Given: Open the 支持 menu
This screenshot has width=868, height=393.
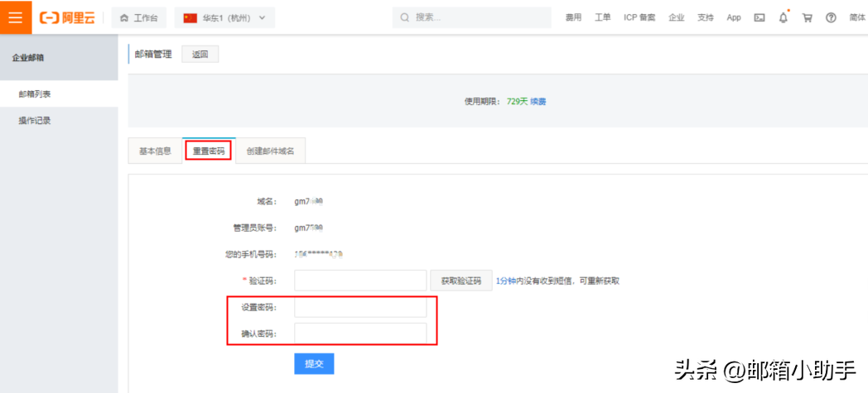Looking at the screenshot, I should click(x=706, y=17).
